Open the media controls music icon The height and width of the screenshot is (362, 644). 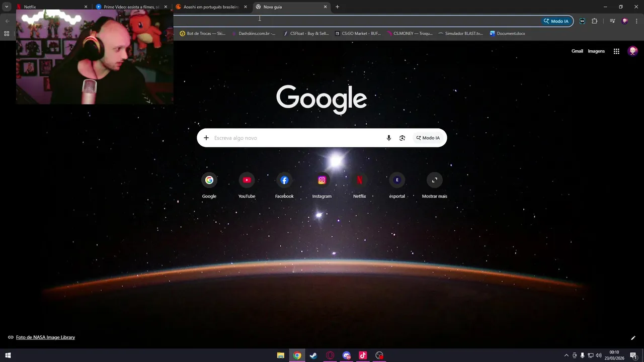[x=612, y=21]
